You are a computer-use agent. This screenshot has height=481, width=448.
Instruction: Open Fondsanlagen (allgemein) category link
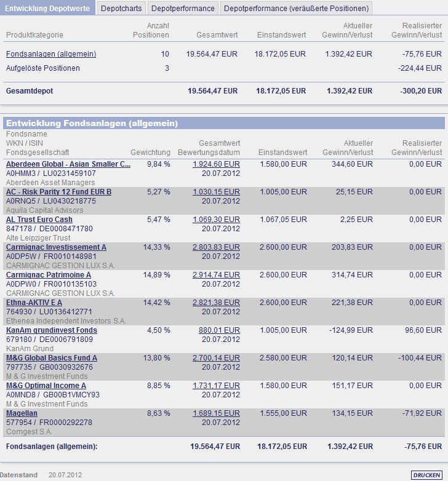(x=51, y=54)
